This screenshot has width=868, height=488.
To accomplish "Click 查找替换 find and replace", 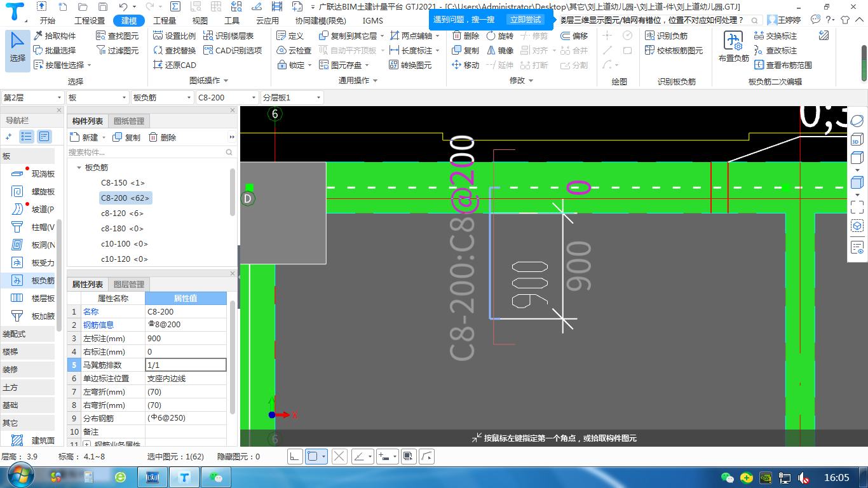I will click(x=175, y=50).
